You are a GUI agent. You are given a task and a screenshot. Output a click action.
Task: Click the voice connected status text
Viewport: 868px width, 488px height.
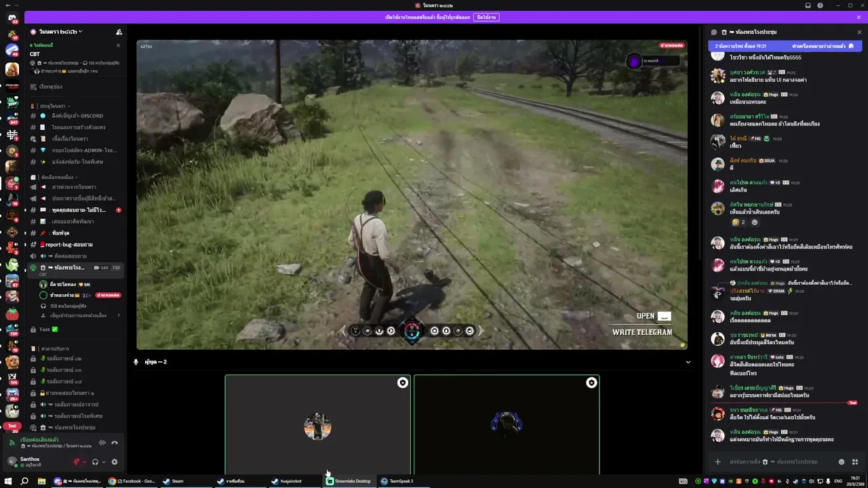tap(39, 440)
